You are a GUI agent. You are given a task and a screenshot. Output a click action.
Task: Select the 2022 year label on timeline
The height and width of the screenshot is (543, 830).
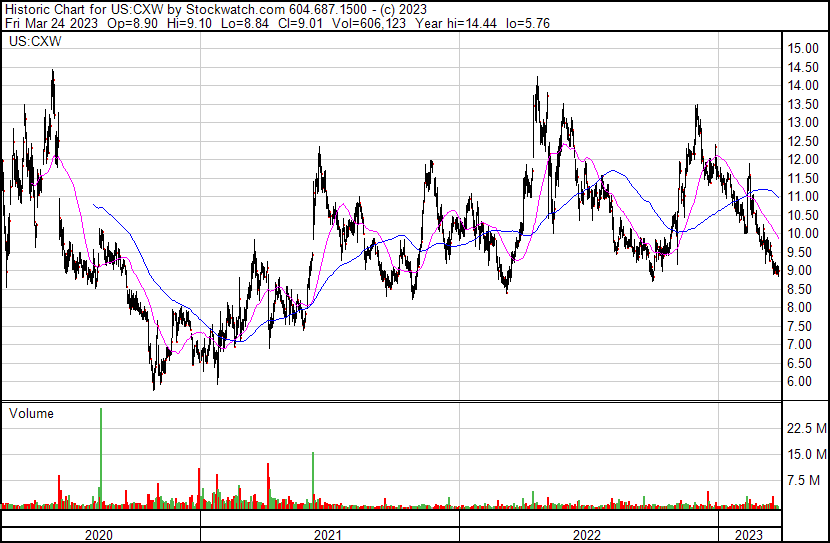point(586,535)
